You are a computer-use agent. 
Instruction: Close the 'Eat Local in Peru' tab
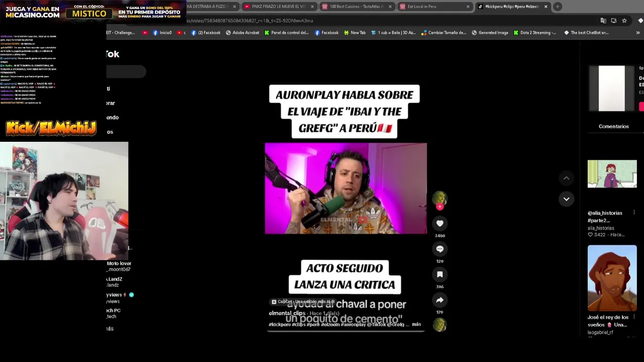pos(468,7)
